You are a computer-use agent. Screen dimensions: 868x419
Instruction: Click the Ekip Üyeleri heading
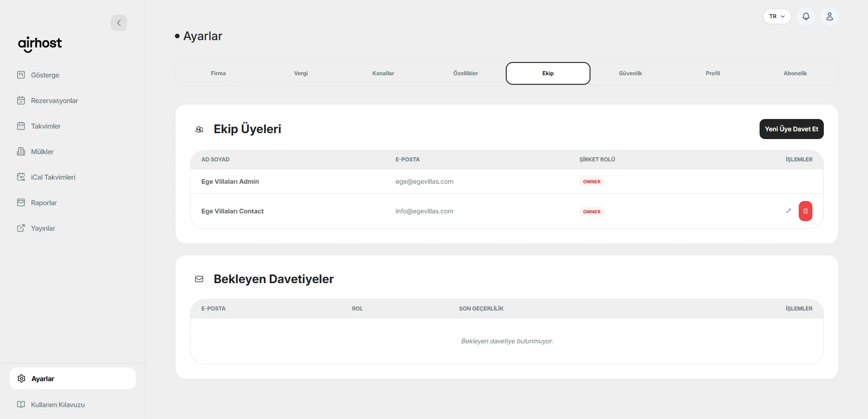247,129
